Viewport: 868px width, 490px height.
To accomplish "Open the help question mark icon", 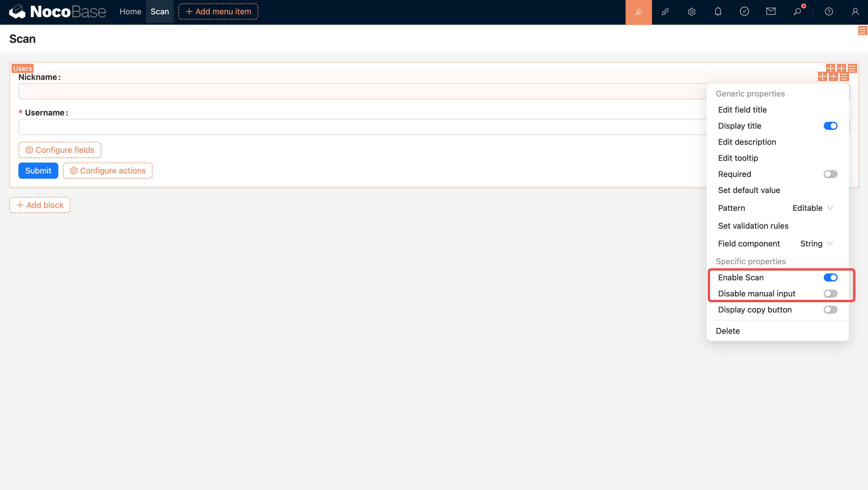I will [829, 12].
